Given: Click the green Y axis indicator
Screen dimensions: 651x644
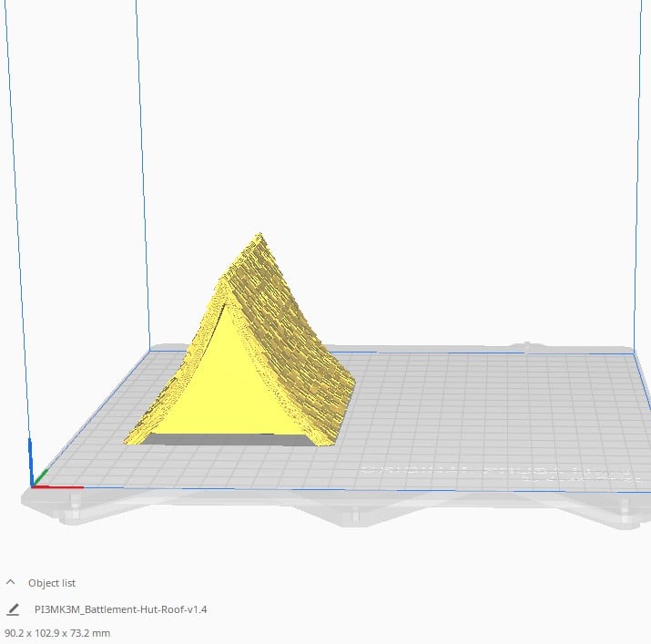Looking at the screenshot, I should pos(41,477).
